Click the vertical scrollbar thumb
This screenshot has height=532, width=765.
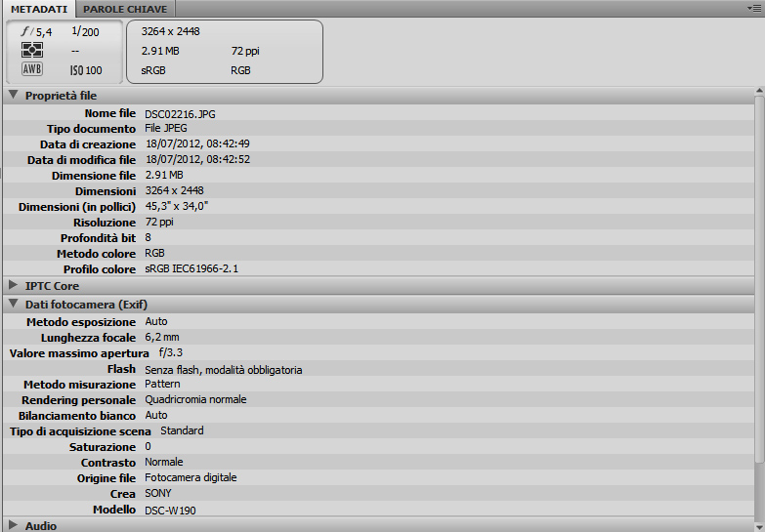click(x=759, y=279)
